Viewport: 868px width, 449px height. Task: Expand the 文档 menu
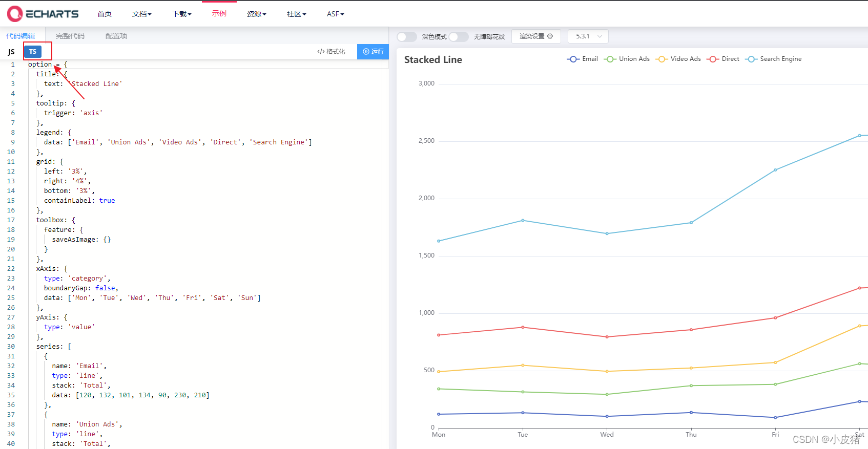pyautogui.click(x=141, y=14)
